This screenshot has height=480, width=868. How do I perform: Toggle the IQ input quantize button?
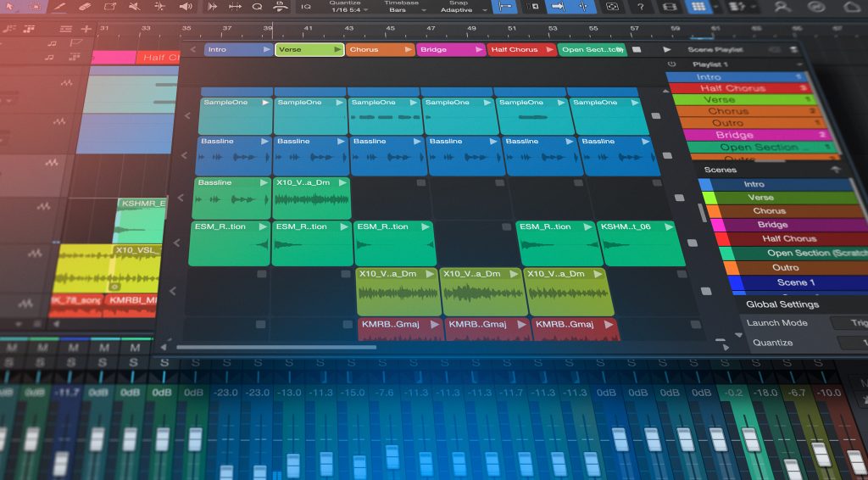click(306, 7)
